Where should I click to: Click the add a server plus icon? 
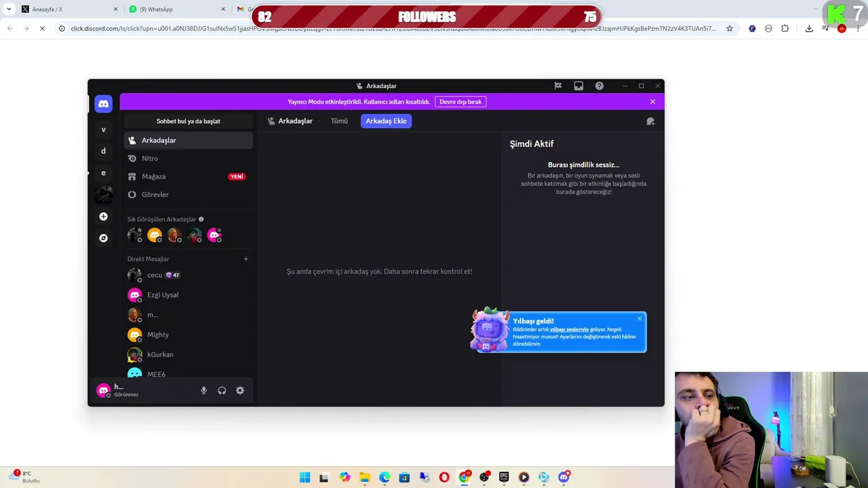[103, 216]
